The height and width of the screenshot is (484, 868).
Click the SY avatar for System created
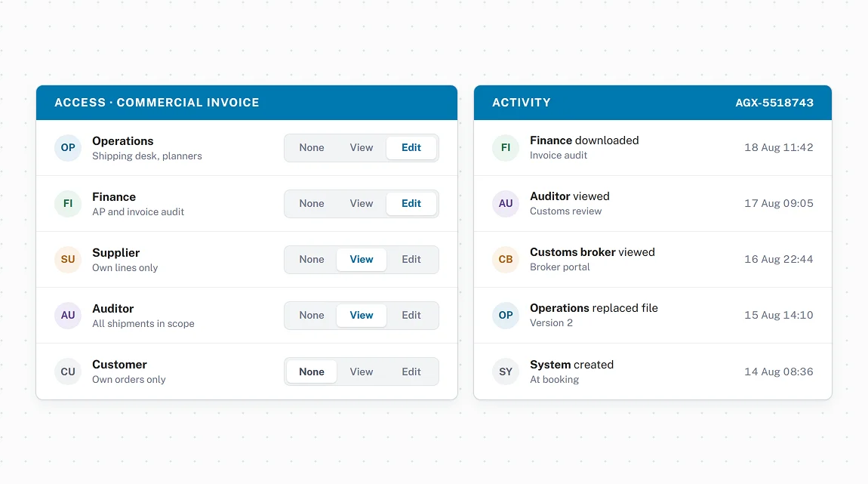506,371
